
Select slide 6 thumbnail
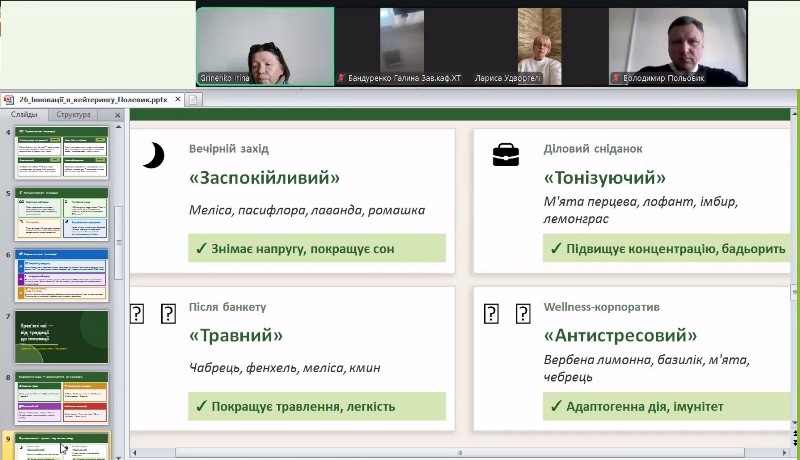pyautogui.click(x=62, y=275)
